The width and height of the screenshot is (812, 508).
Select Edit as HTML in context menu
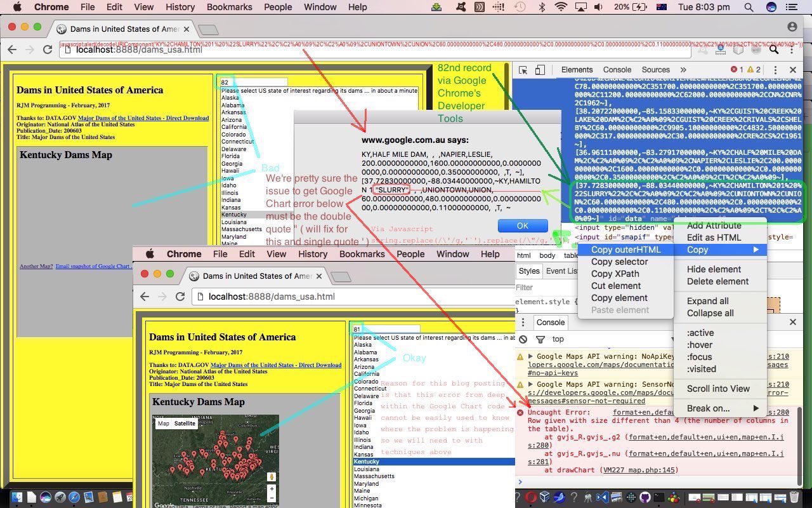[x=722, y=237]
